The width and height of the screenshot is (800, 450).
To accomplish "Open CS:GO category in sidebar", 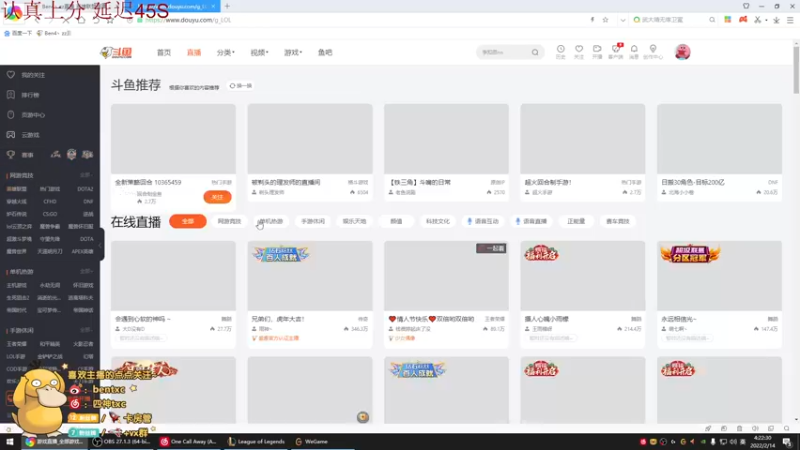I will click(50, 214).
